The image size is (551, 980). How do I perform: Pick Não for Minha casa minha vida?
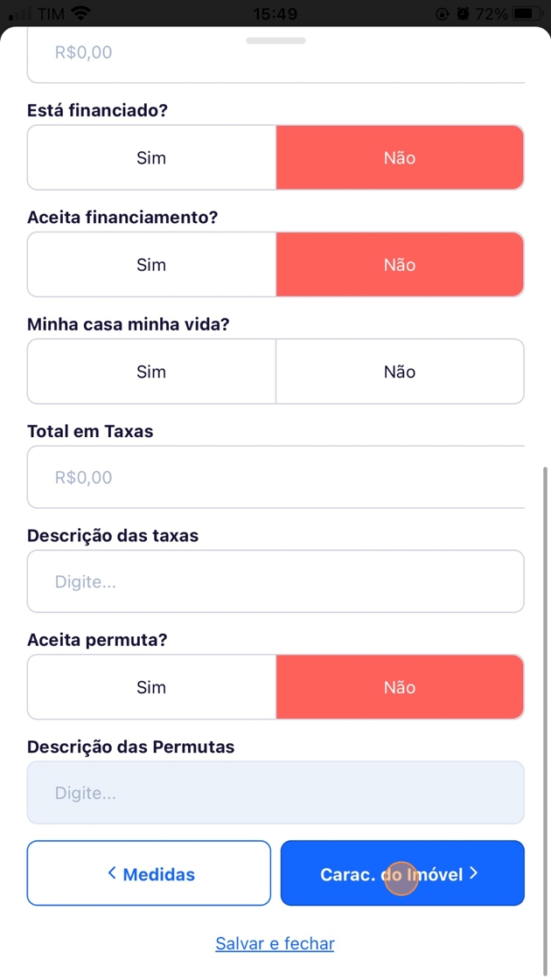click(x=400, y=372)
